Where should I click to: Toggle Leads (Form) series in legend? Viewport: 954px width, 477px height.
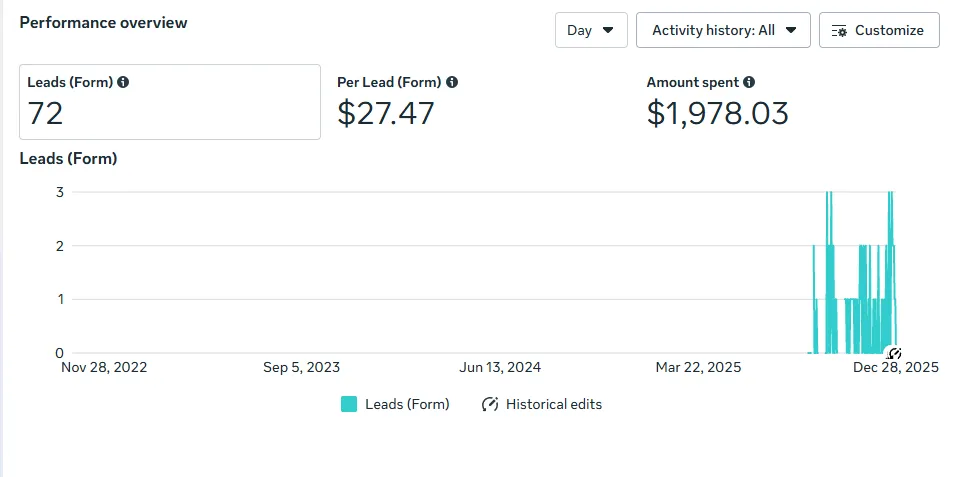pyautogui.click(x=407, y=405)
